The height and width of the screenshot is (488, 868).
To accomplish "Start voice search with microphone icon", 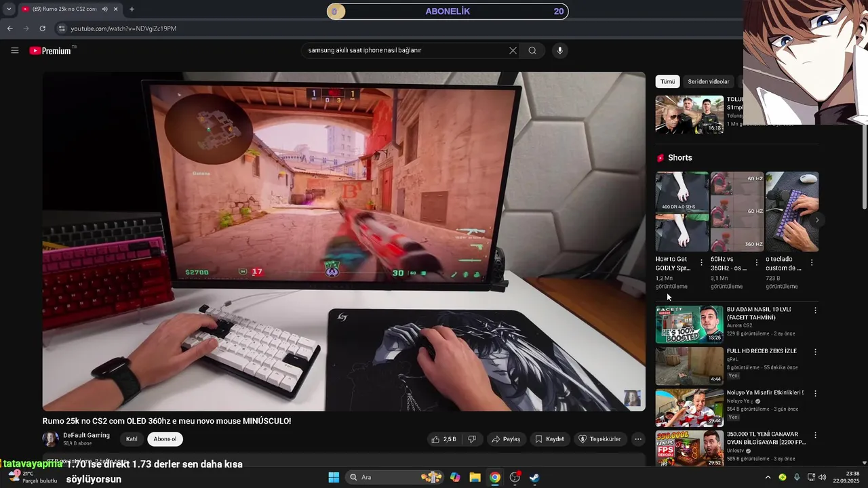I will pos(559,50).
